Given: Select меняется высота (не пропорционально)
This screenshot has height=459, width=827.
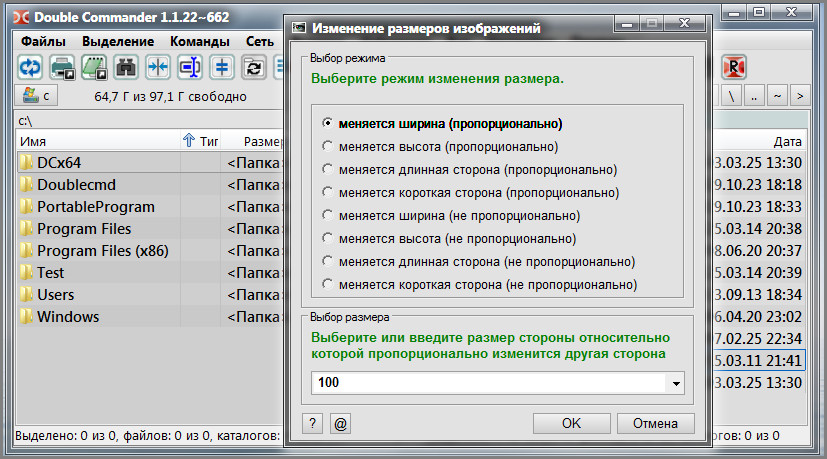Looking at the screenshot, I should point(449,238).
